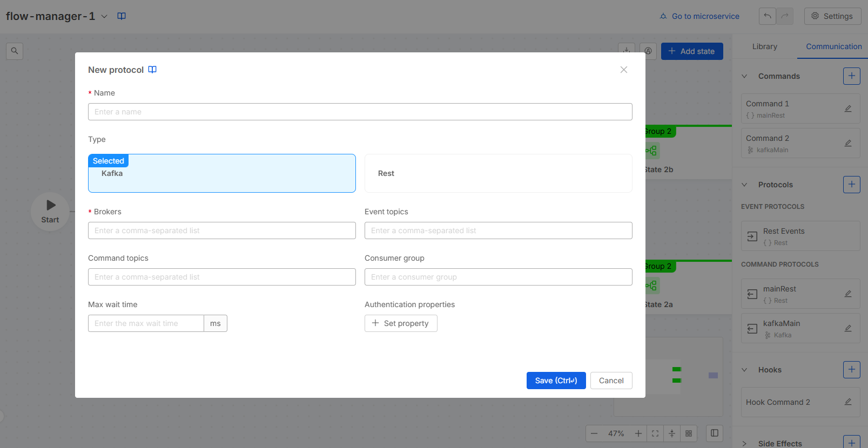Open the flow-manager-1 dropdown chevron

104,16
